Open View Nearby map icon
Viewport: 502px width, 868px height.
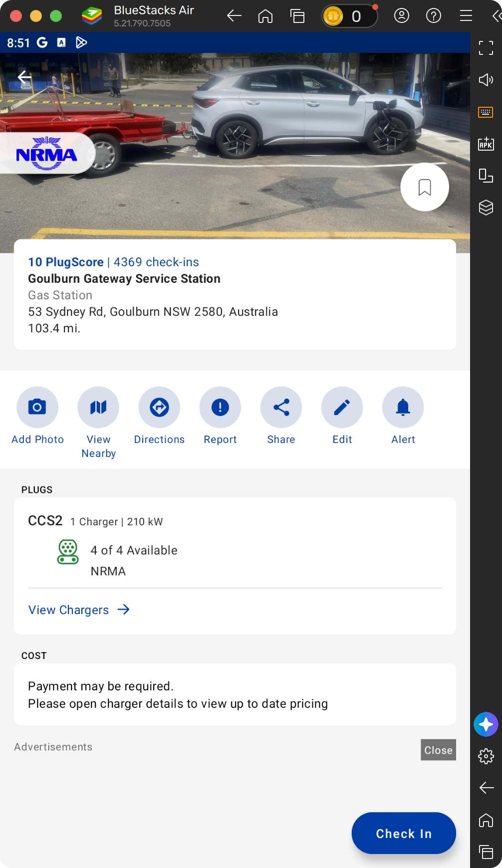click(98, 407)
